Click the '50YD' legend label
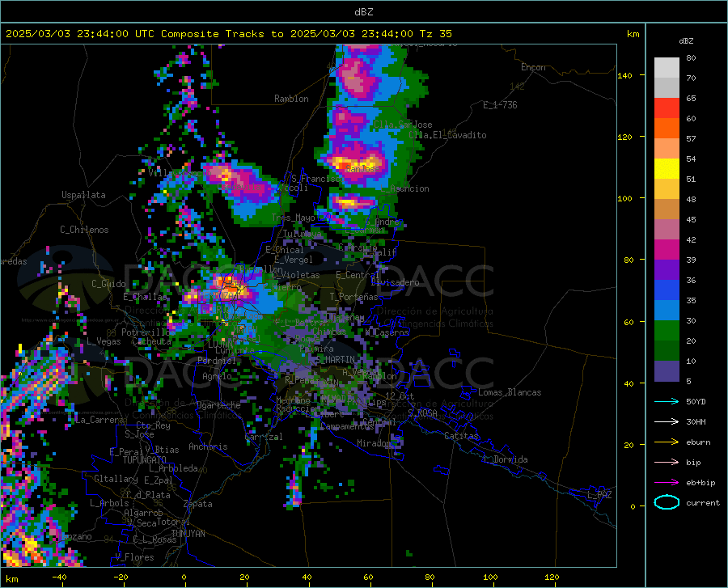This screenshot has width=728, height=588. [x=696, y=401]
